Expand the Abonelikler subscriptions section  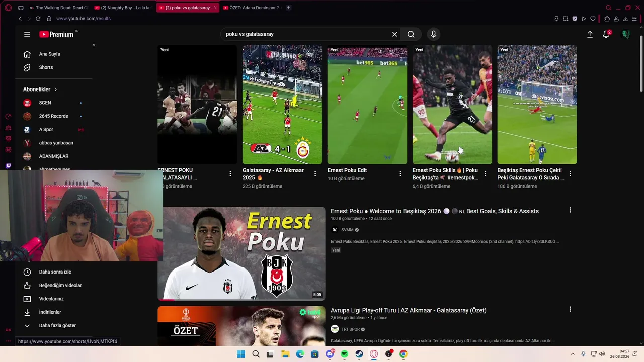pyautogui.click(x=40, y=89)
